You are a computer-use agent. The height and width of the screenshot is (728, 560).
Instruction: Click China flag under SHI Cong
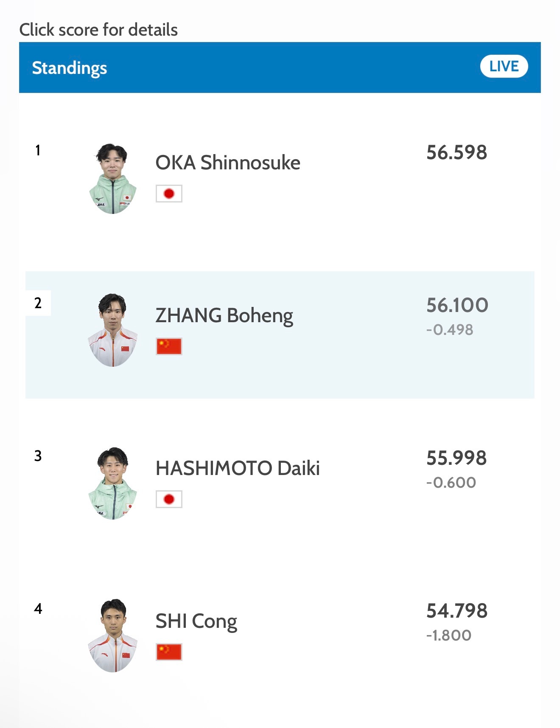169,652
